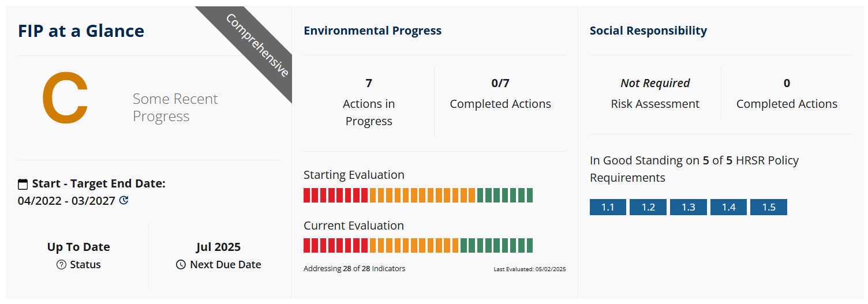Click the question mark icon next to Status

(x=62, y=265)
